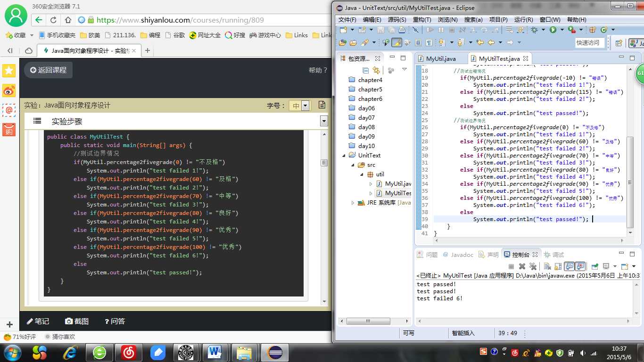The width and height of the screenshot is (644, 362).
Task: Toggle console Scroll Lock icon
Action: (x=558, y=266)
